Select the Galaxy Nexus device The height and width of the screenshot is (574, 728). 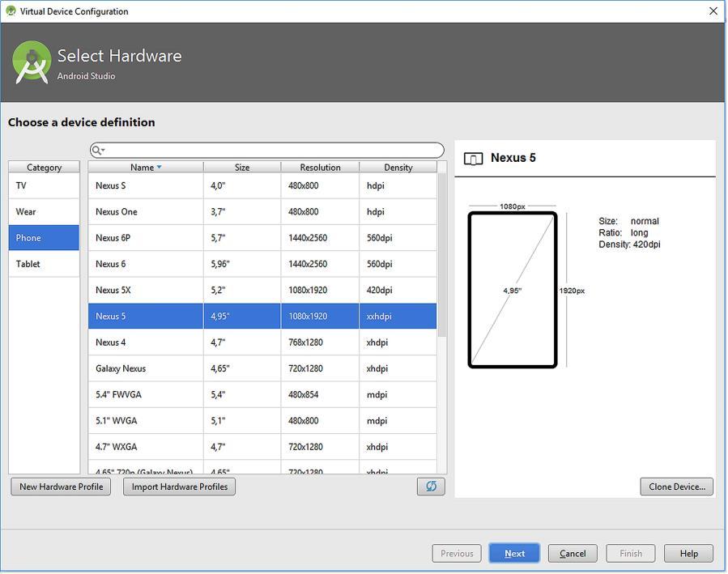tap(262, 368)
